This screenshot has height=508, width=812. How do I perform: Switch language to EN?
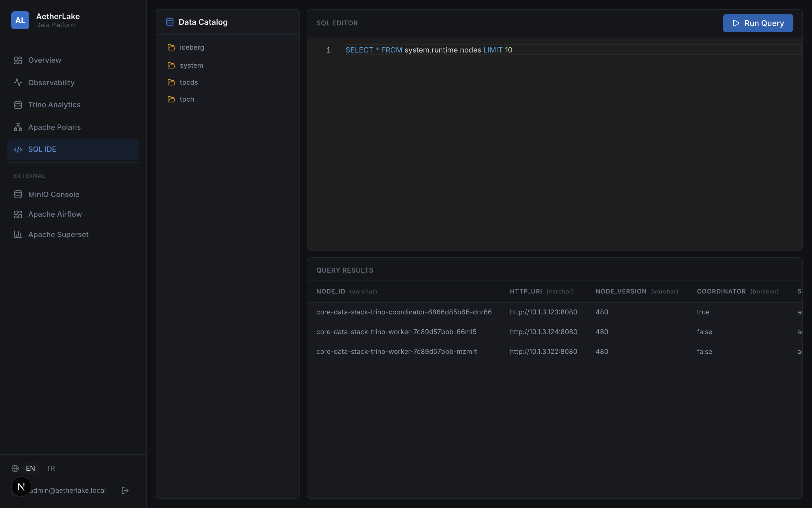30,468
